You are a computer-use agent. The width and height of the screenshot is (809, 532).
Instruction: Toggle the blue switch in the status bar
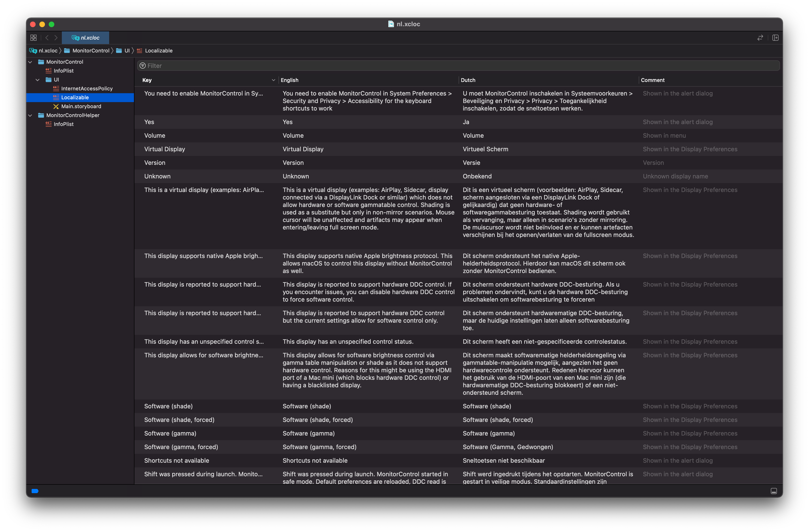click(35, 491)
